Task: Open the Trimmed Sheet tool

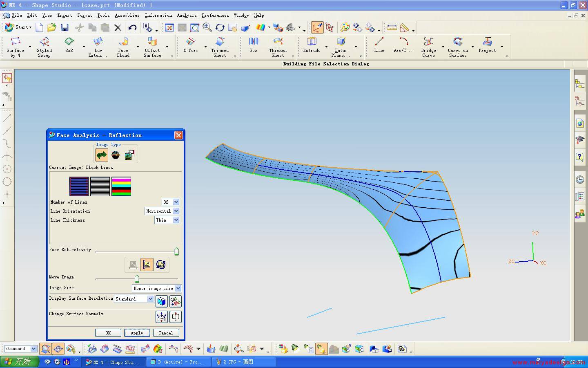Action: [x=220, y=47]
